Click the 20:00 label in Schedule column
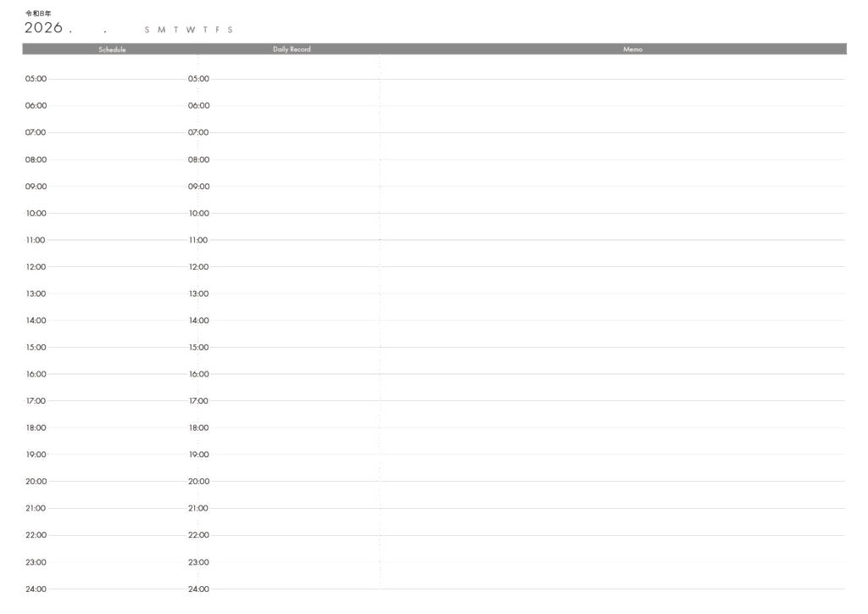 point(36,482)
